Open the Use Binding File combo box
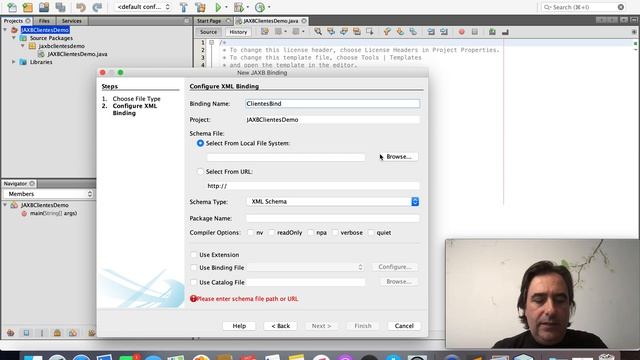The image size is (640, 360). (305, 267)
